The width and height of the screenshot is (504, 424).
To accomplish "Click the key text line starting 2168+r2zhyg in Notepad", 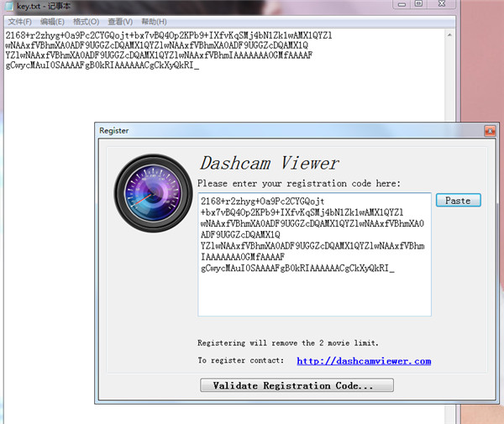I will click(169, 35).
